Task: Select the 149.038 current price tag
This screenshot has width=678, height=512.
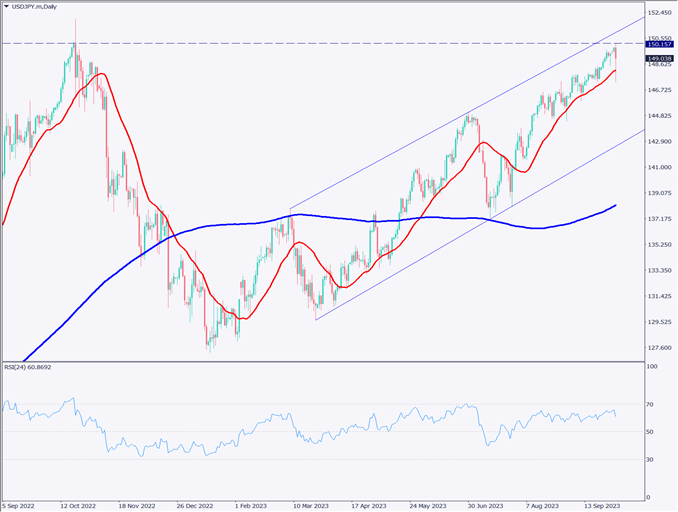Action: [x=659, y=59]
